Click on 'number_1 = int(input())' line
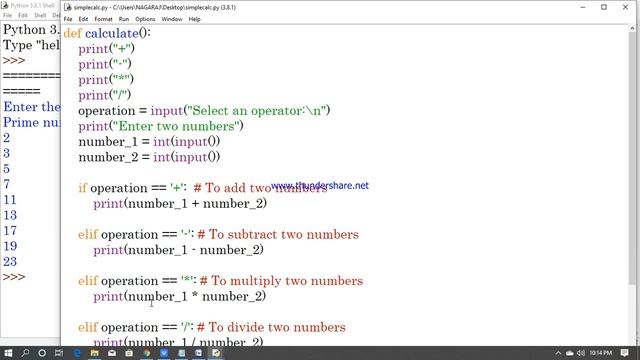Screen dimensions: 640x360 pyautogui.click(x=149, y=142)
